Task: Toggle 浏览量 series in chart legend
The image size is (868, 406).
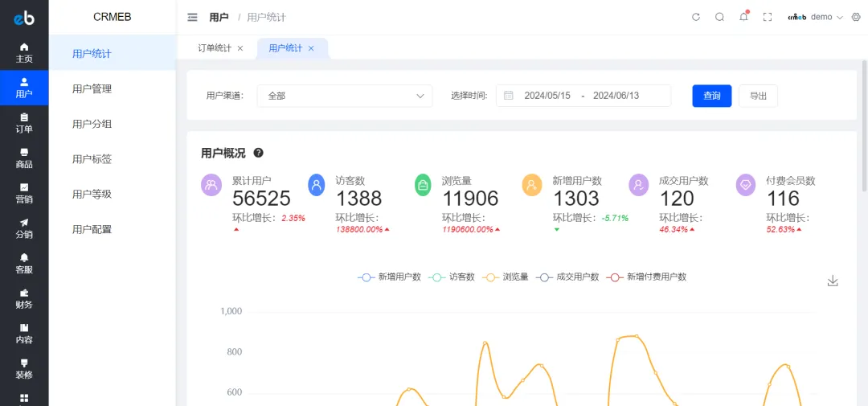Action: click(x=506, y=277)
